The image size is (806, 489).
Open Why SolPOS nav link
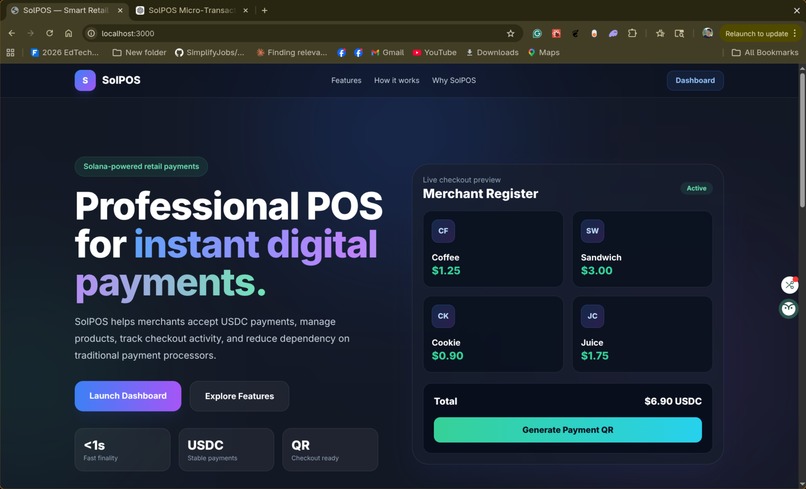tap(453, 80)
